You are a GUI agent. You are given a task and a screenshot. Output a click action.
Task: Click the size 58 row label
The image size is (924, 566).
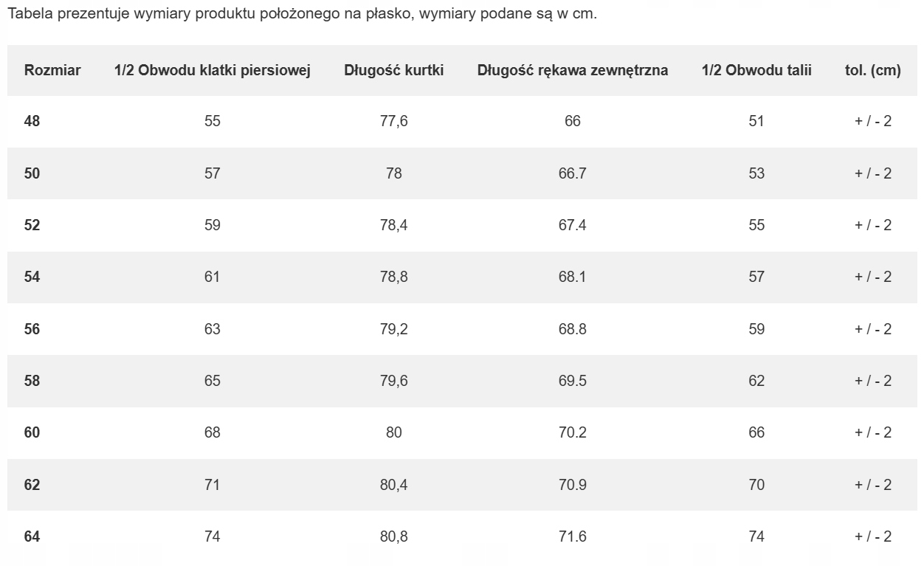pos(32,381)
